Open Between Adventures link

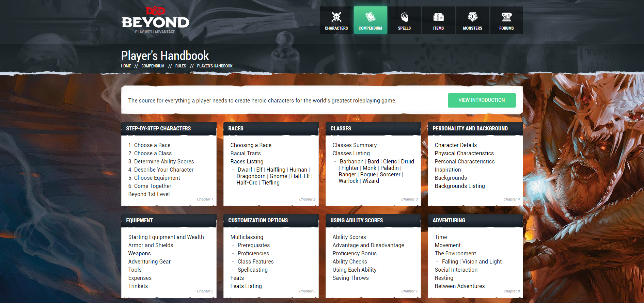click(x=459, y=286)
